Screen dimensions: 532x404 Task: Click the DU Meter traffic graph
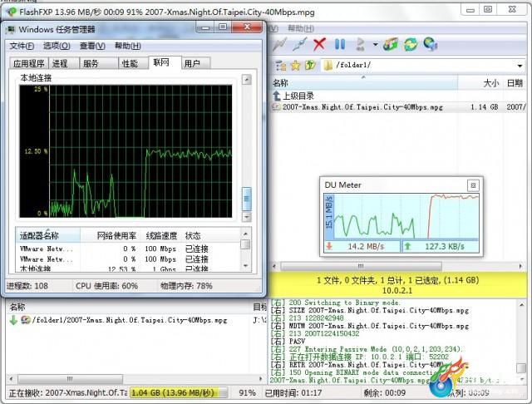click(x=406, y=216)
